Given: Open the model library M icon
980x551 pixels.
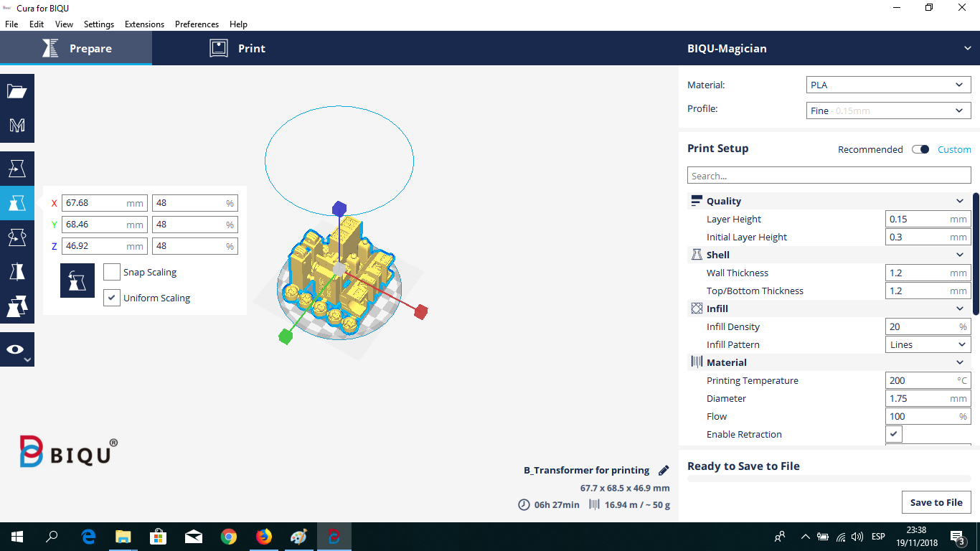Looking at the screenshot, I should point(17,126).
